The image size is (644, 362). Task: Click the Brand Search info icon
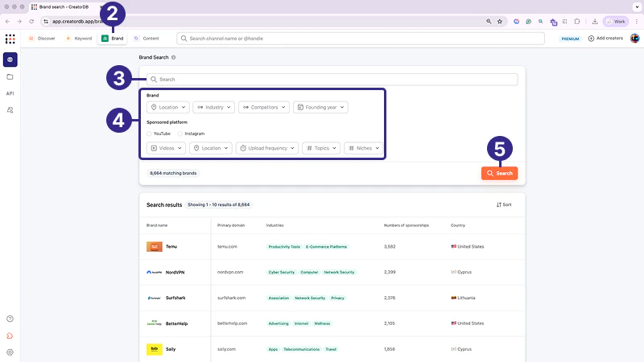click(x=173, y=57)
